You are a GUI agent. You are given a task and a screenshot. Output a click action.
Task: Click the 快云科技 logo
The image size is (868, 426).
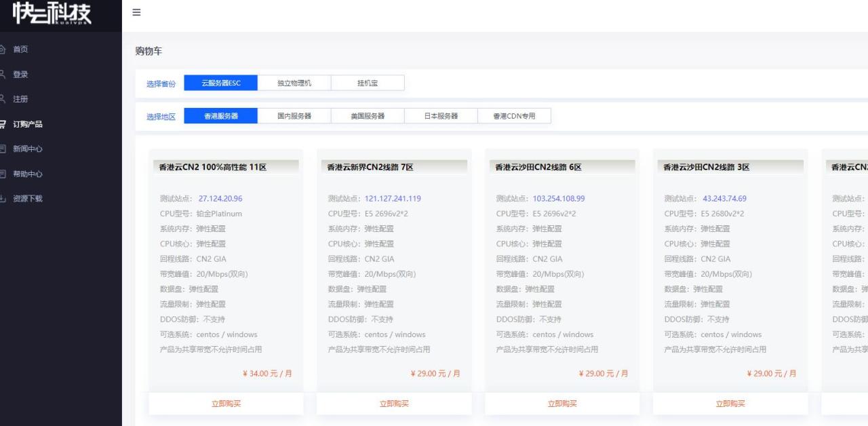52,15
